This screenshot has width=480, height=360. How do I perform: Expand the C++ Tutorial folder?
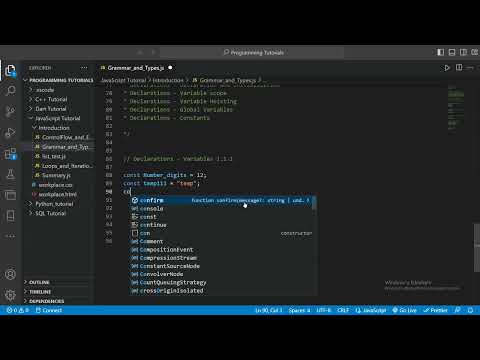pos(59,99)
